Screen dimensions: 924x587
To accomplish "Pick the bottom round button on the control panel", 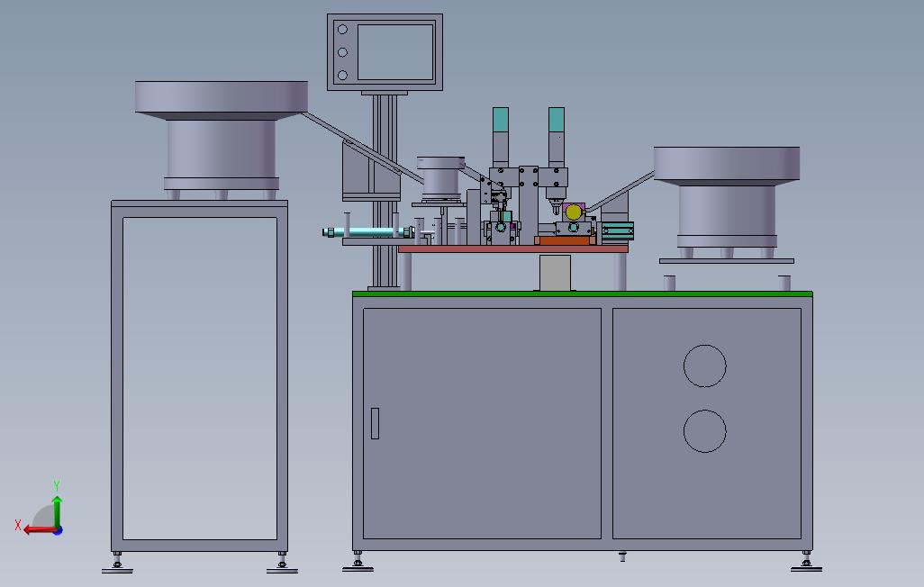I will [342, 75].
